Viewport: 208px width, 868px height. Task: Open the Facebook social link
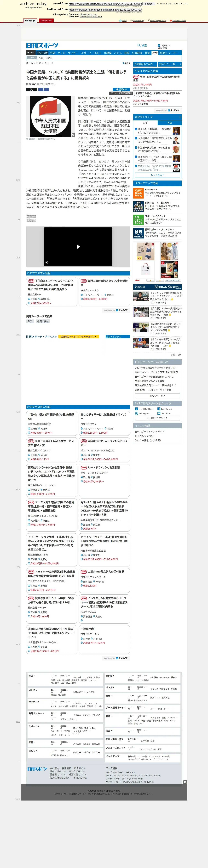pos(165,409)
